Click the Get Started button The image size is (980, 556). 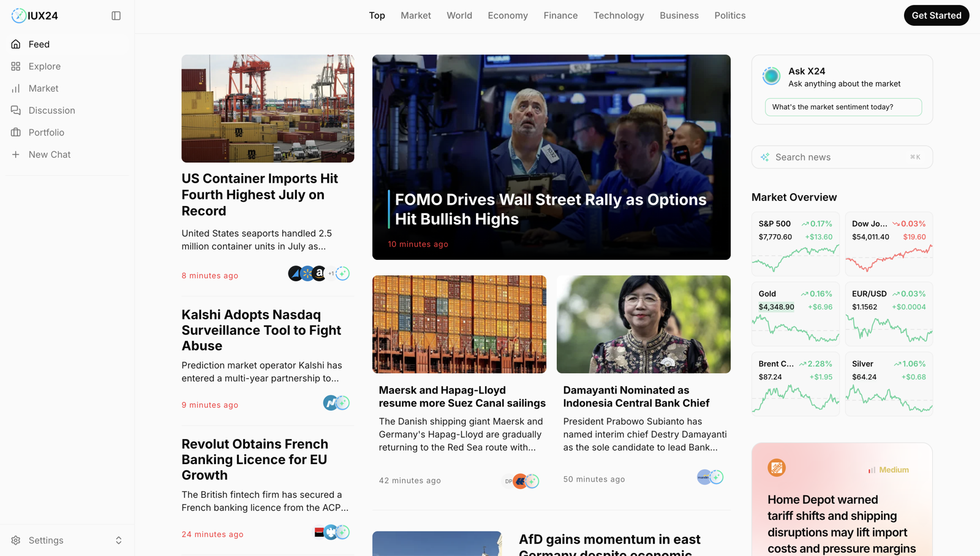coord(937,15)
